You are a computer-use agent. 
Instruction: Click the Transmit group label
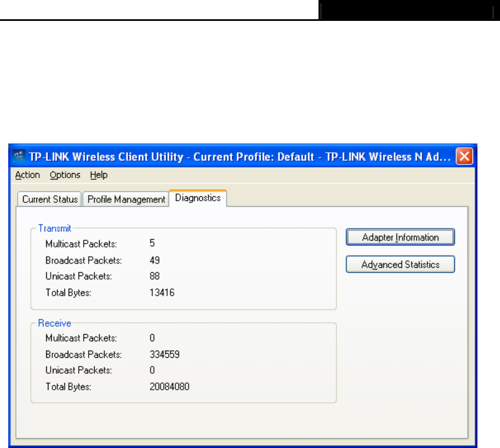(54, 228)
